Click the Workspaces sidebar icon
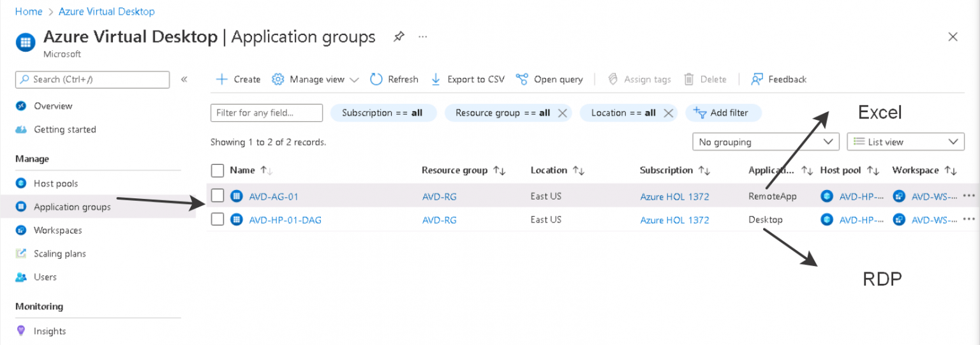 click(x=21, y=230)
